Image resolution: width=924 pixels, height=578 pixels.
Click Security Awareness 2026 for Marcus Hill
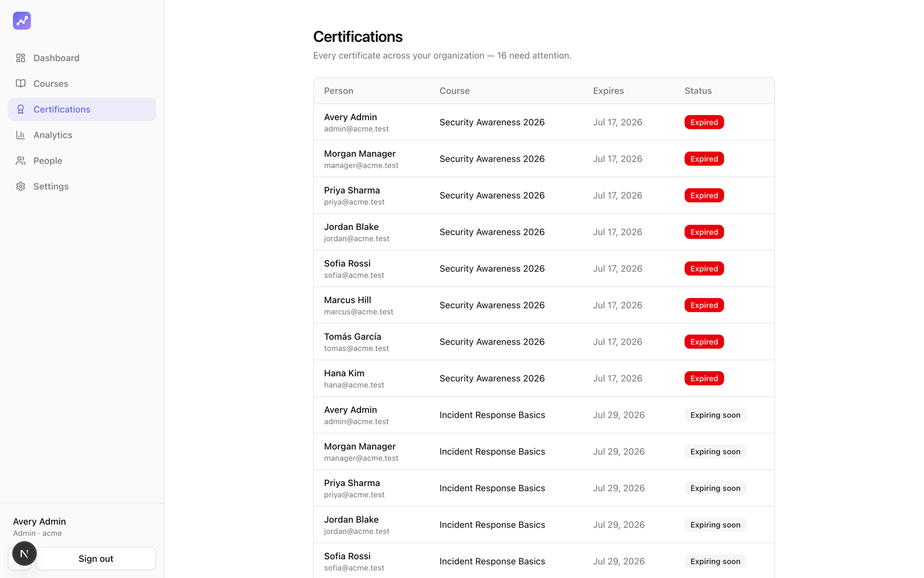pyautogui.click(x=492, y=305)
